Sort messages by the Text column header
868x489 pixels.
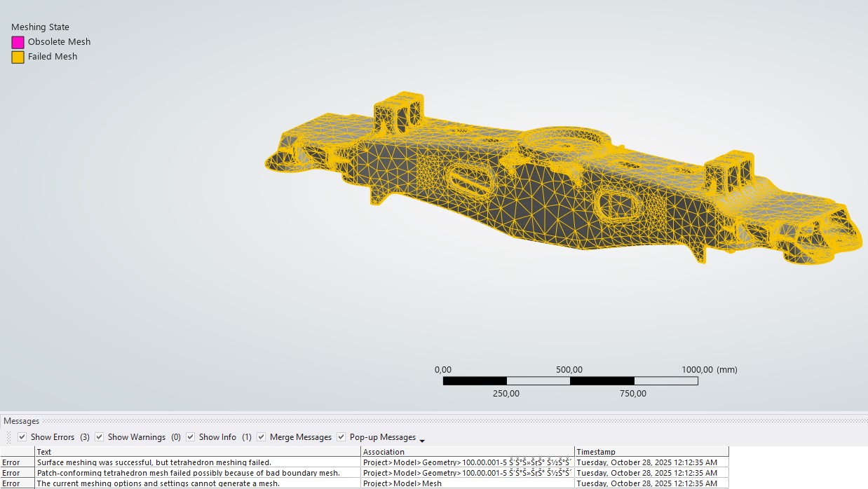(x=198, y=452)
